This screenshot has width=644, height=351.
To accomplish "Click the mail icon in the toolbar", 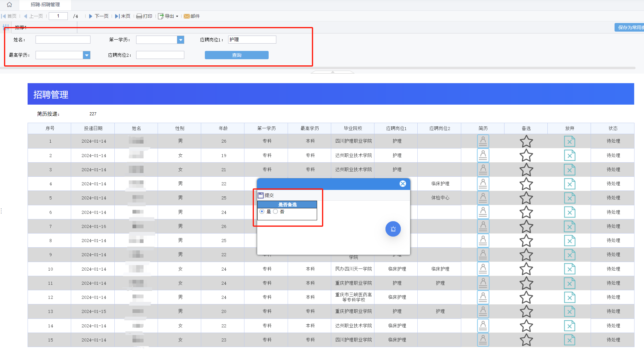I will (186, 16).
